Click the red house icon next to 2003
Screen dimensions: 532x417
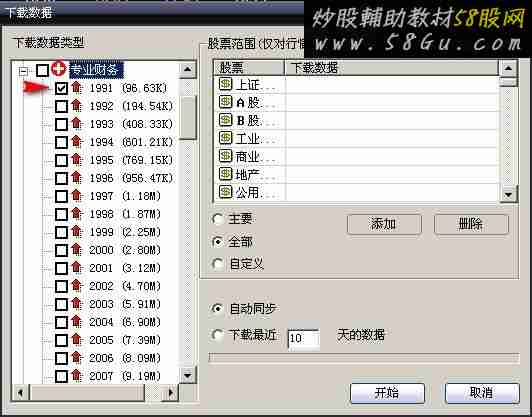click(x=77, y=304)
